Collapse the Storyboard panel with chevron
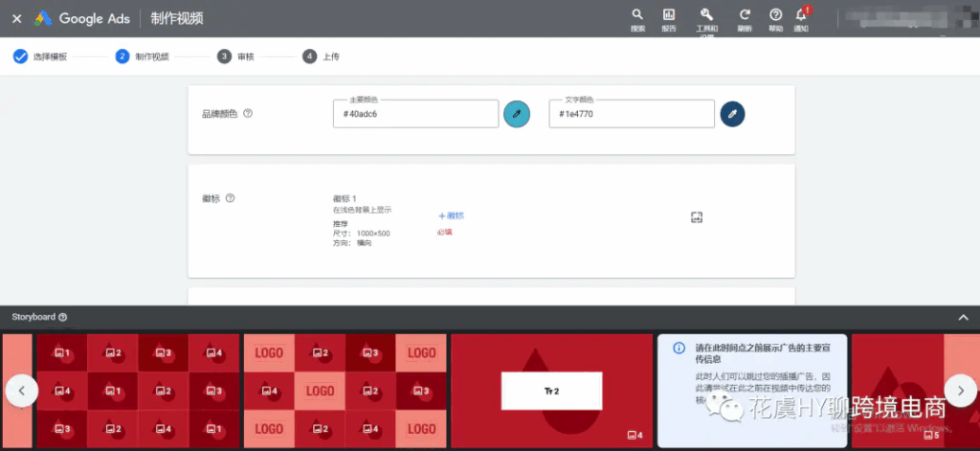The height and width of the screenshot is (451, 980). click(963, 317)
